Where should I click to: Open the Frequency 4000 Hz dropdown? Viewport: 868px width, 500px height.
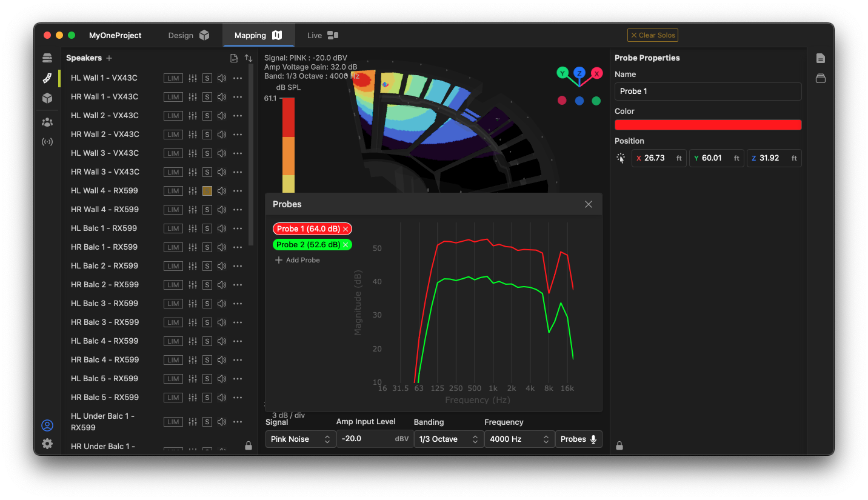point(519,439)
